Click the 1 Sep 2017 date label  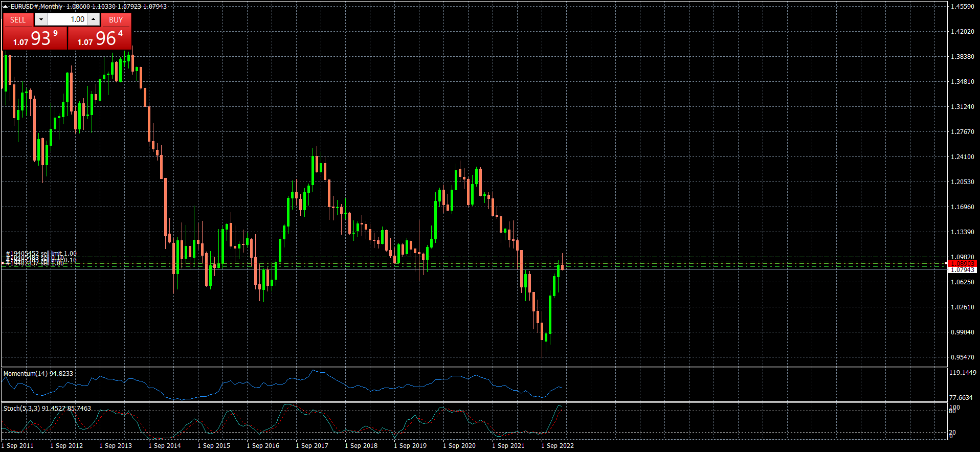pyautogui.click(x=312, y=446)
